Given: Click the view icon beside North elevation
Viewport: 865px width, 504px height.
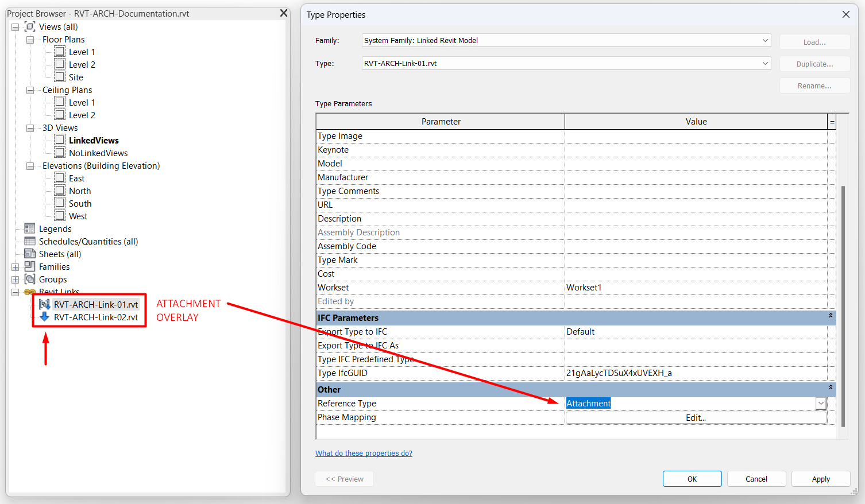Looking at the screenshot, I should tap(60, 190).
